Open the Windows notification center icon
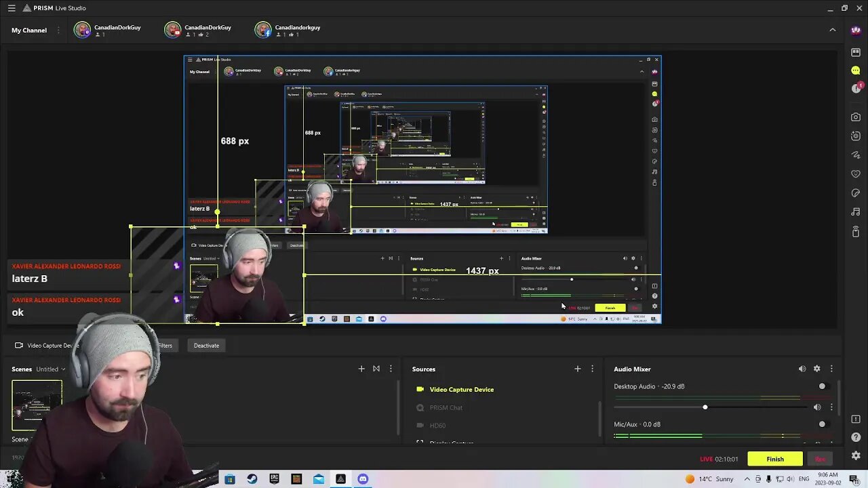 click(x=854, y=479)
